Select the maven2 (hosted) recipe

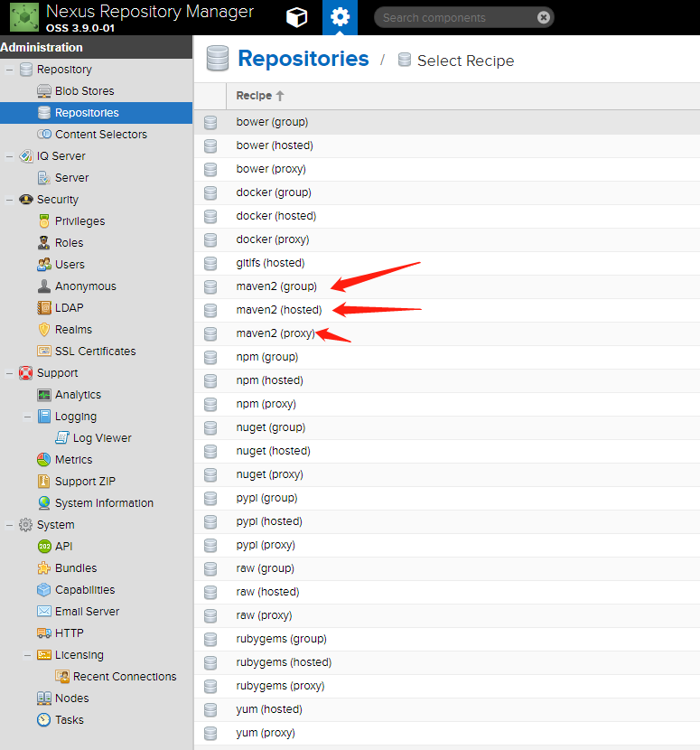[x=446, y=310]
